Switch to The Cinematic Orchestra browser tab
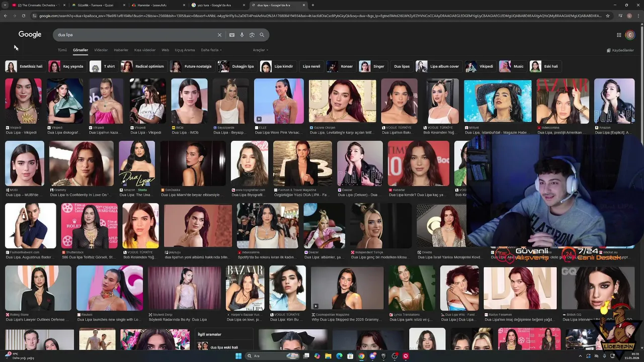 (39, 5)
